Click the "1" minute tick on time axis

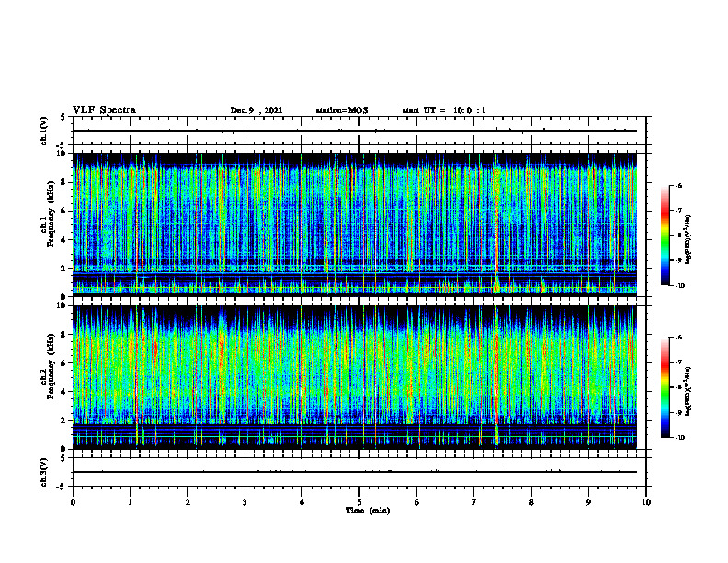[130, 502]
